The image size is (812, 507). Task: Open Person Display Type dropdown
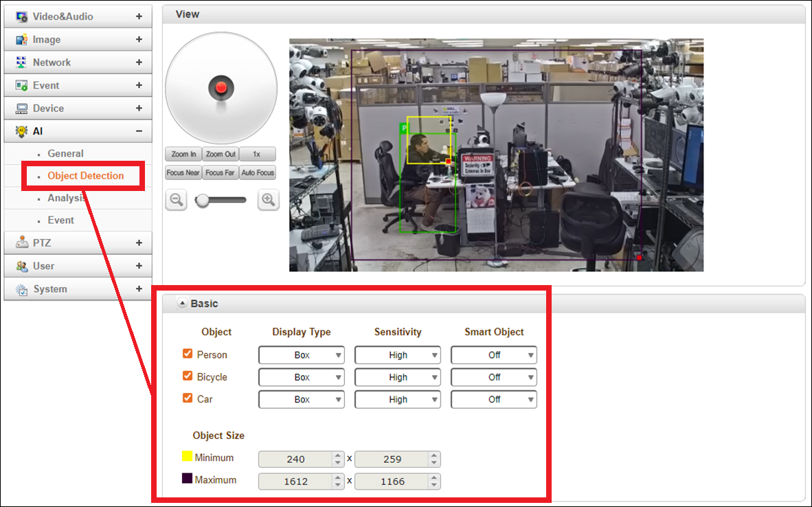click(302, 355)
